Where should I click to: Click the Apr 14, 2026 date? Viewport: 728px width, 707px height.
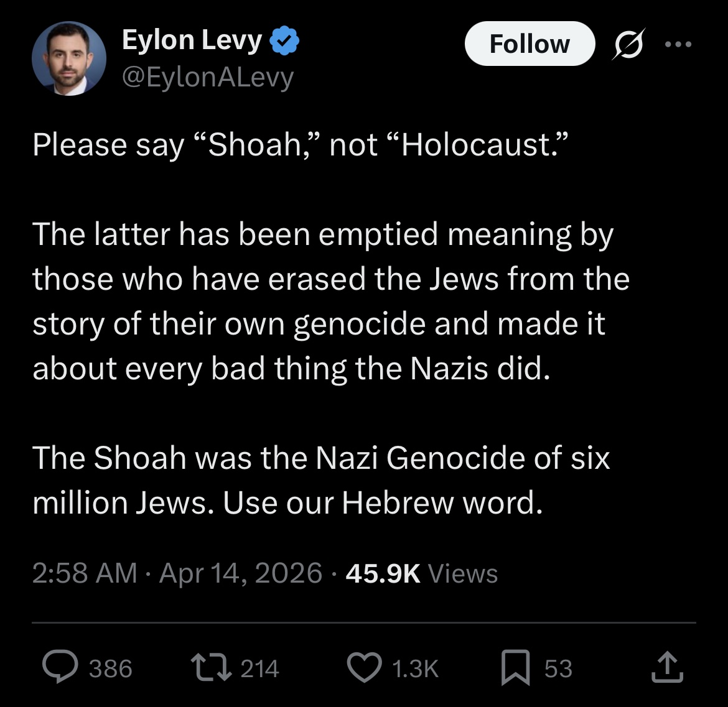point(241,572)
